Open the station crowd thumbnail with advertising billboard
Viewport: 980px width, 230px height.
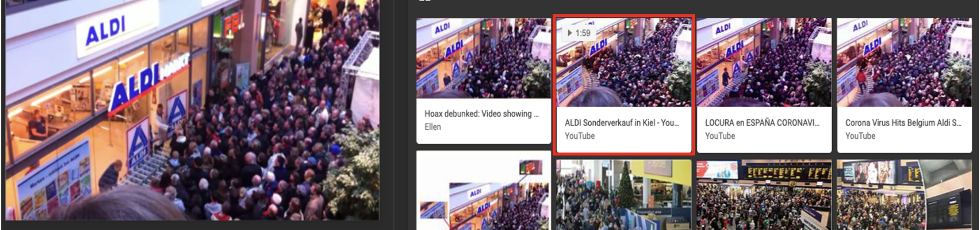(904, 195)
